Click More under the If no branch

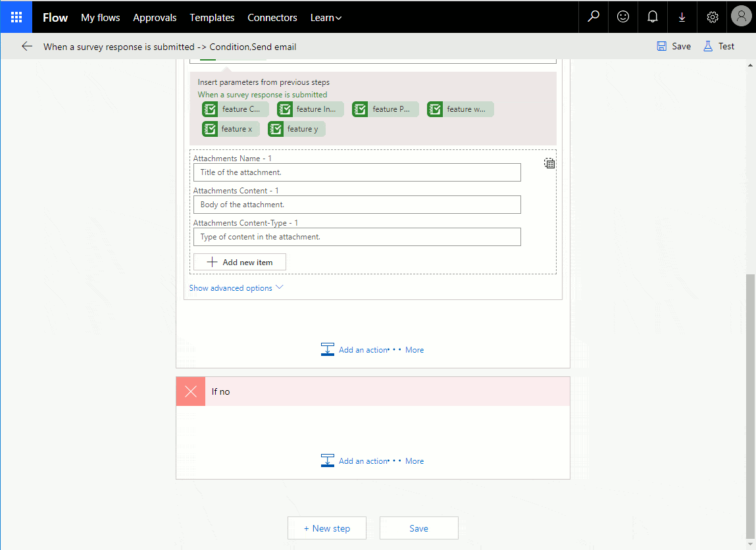point(415,461)
